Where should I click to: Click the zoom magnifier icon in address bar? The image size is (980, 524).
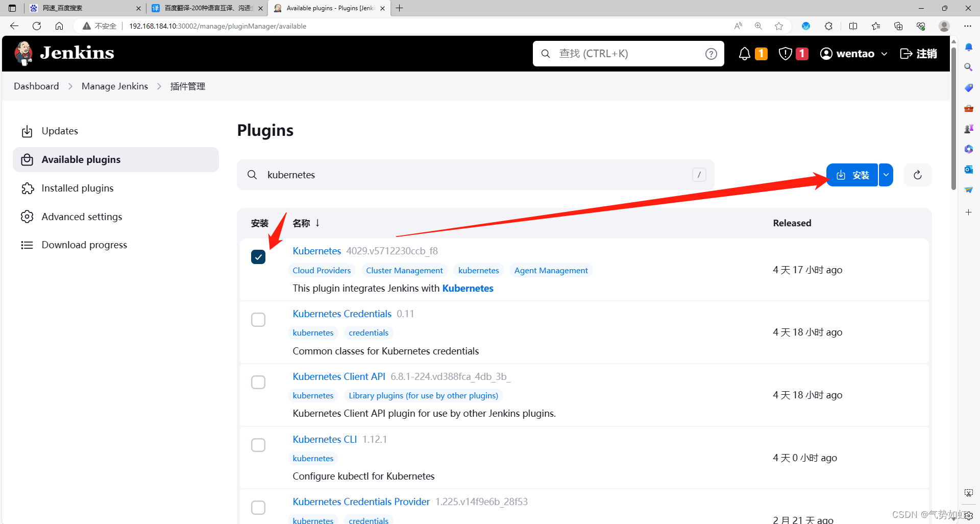pos(758,26)
